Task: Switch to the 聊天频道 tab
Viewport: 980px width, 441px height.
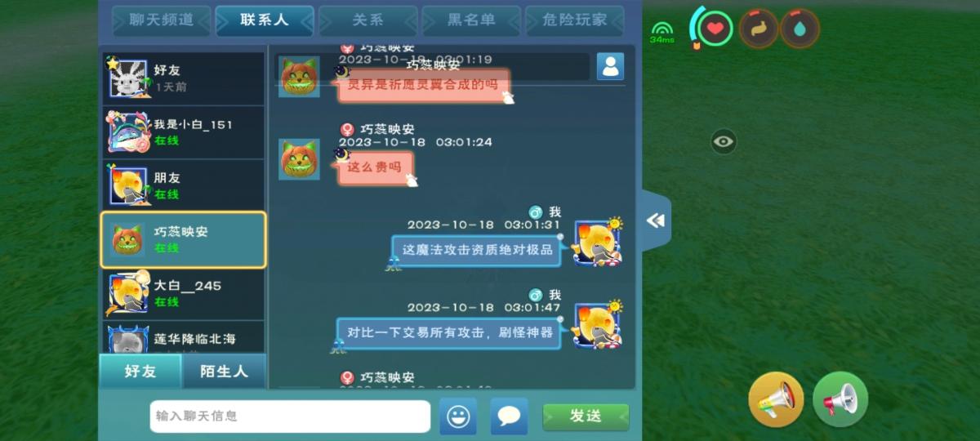Action: pos(163,20)
